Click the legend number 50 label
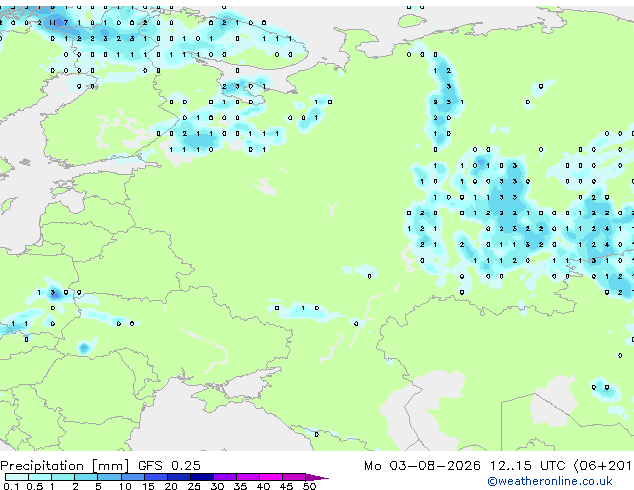Image resolution: width=634 pixels, height=490 pixels. [x=309, y=486]
